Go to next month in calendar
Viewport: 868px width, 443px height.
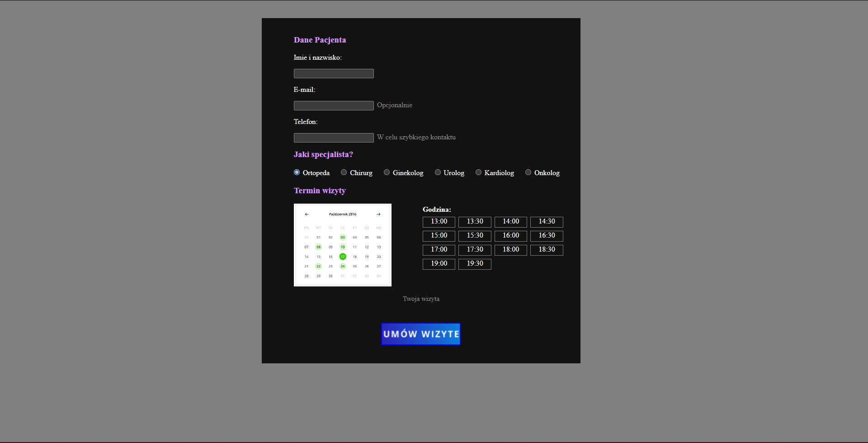coord(378,214)
